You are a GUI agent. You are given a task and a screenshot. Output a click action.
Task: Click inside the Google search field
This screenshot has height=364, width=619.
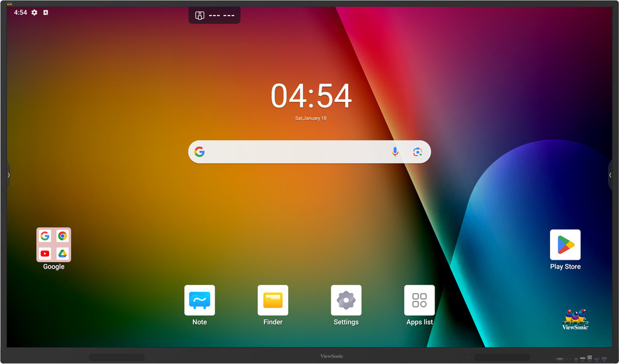tap(297, 152)
